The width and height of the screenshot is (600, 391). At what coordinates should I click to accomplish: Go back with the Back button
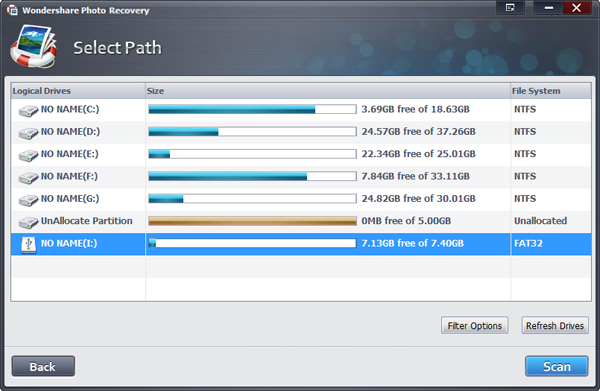(43, 367)
